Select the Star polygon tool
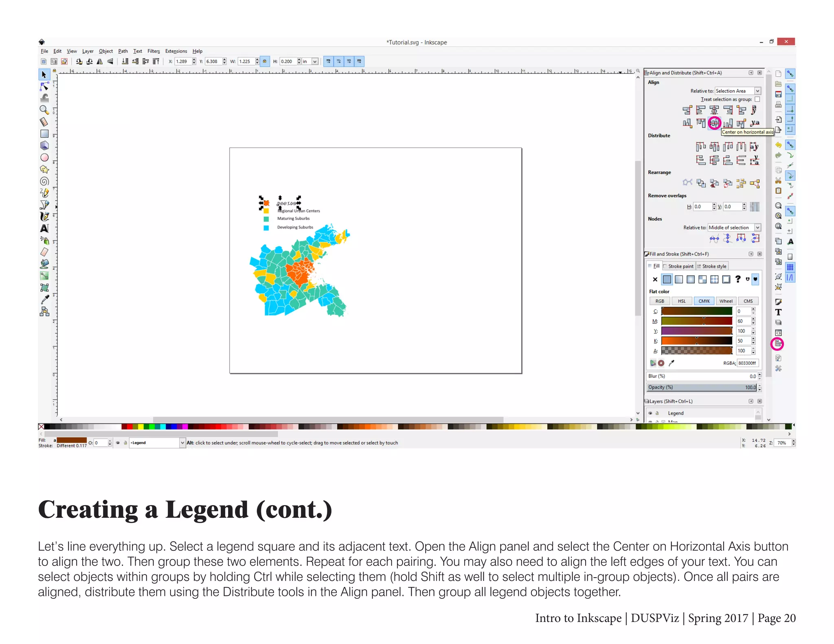 point(44,169)
